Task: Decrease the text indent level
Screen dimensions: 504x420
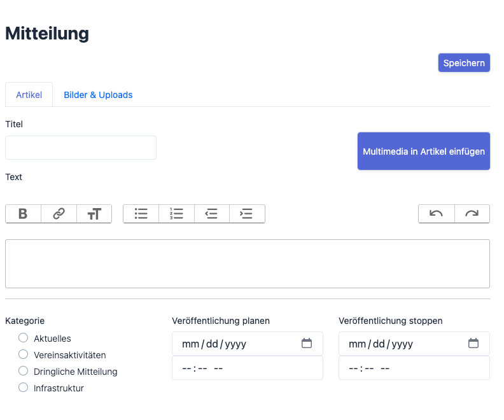Action: (x=212, y=214)
